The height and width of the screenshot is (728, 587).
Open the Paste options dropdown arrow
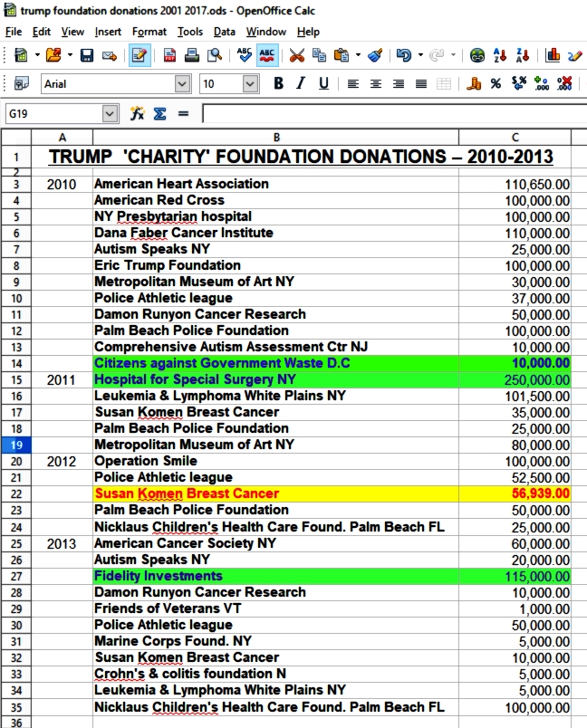click(358, 56)
